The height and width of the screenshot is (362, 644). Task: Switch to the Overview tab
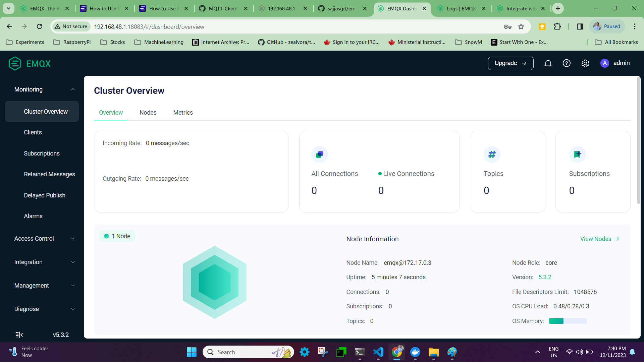click(x=111, y=113)
